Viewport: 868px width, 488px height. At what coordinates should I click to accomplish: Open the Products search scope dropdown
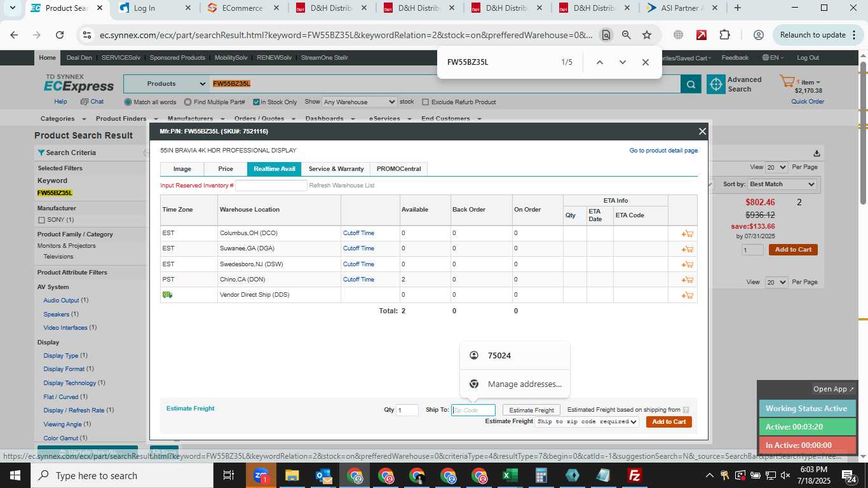click(167, 84)
